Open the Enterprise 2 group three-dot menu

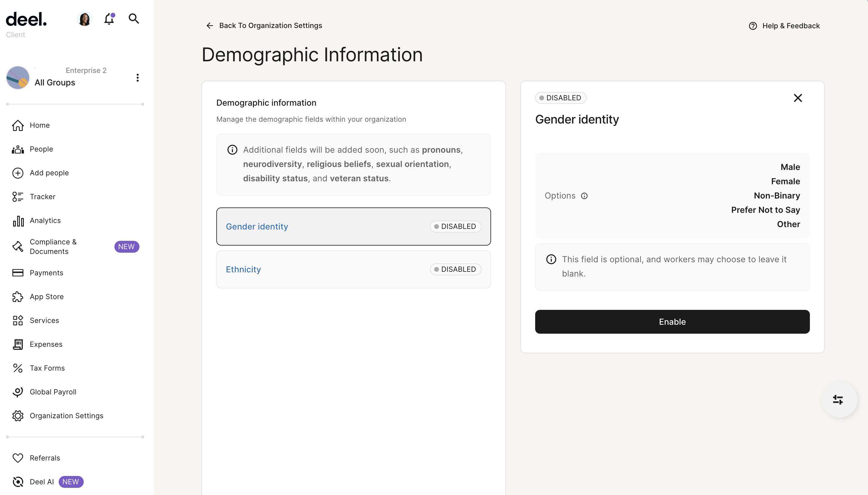point(137,77)
